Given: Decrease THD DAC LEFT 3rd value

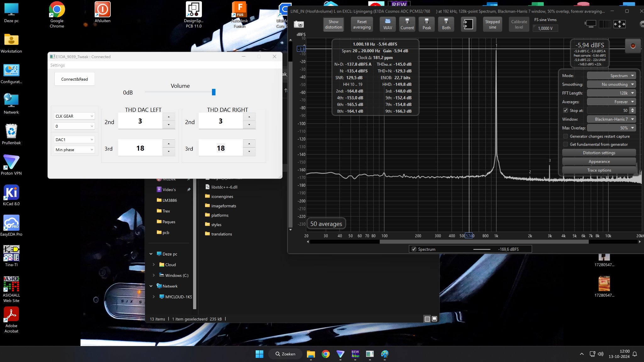Looking at the screenshot, I should [169, 151].
